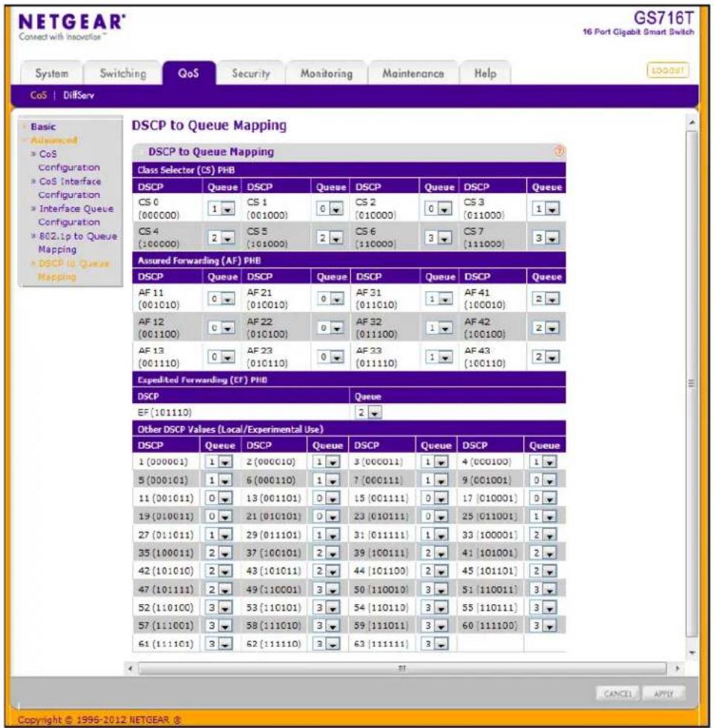
Task: Open the AF 33 queue dropdown
Action: click(x=439, y=356)
